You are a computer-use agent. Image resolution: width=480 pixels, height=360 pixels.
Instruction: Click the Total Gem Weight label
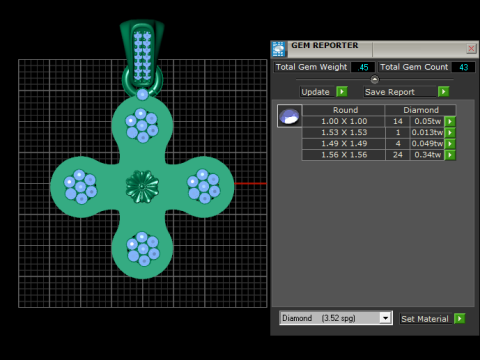(x=311, y=67)
